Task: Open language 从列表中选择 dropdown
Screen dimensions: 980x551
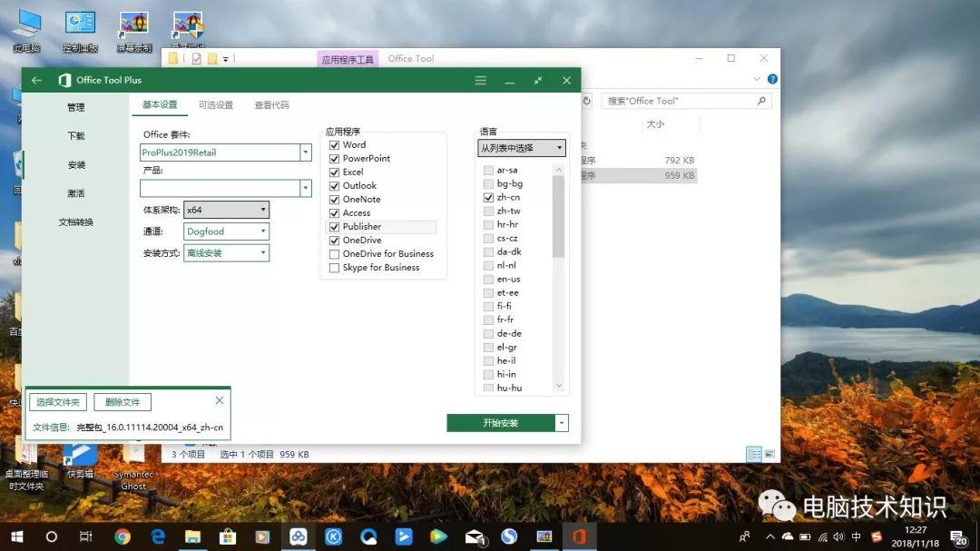Action: tap(521, 148)
